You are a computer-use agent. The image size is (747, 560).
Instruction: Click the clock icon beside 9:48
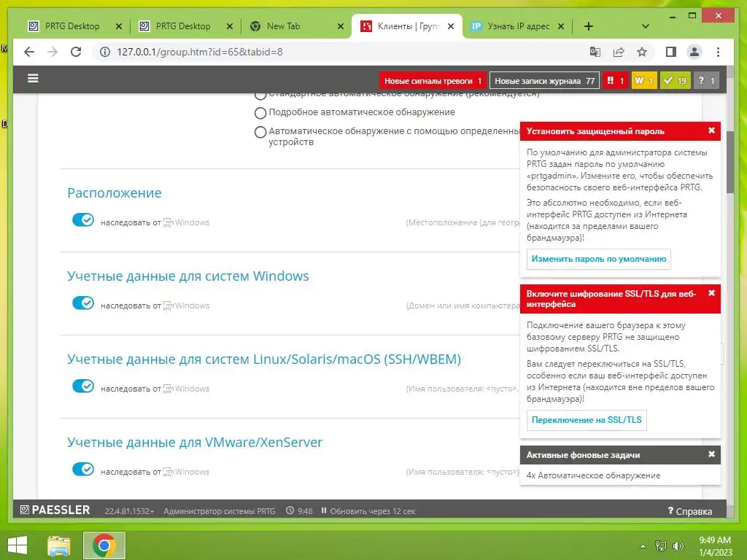click(x=290, y=510)
